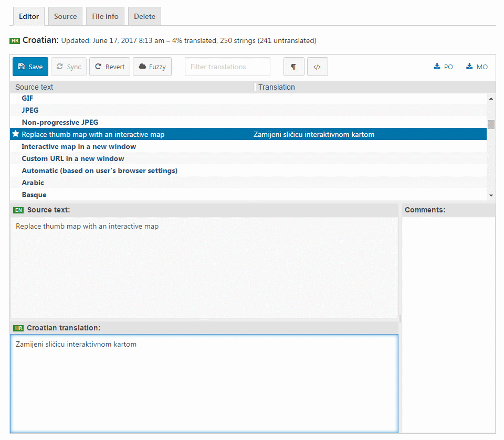Open the Delete tab

144,16
